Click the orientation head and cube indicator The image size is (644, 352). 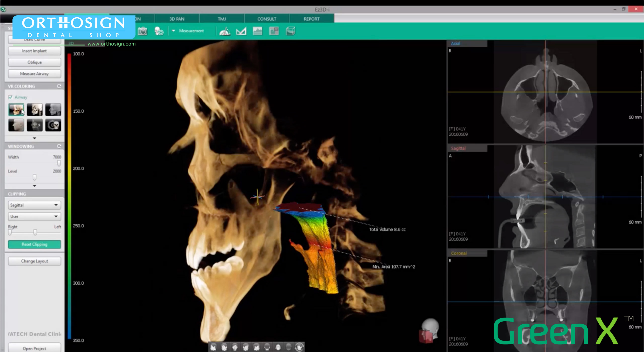point(429,331)
